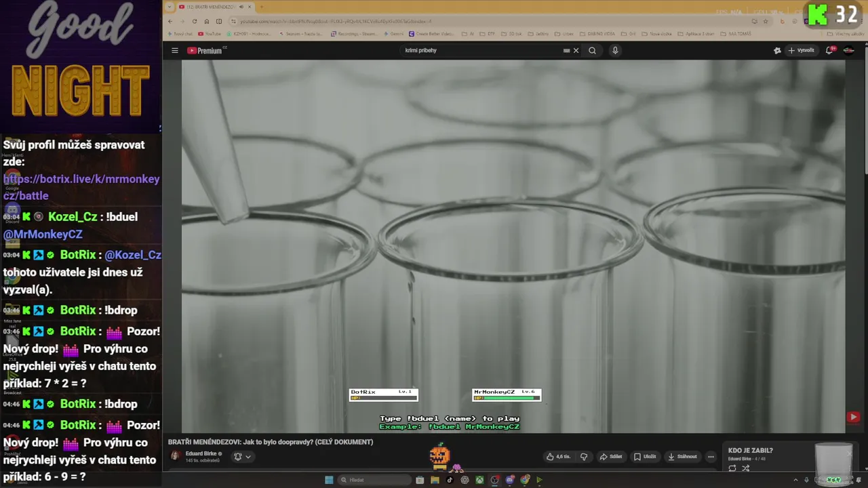Screen dimensions: 868x488
Task: Go back with the browser back arrow
Action: (x=170, y=21)
